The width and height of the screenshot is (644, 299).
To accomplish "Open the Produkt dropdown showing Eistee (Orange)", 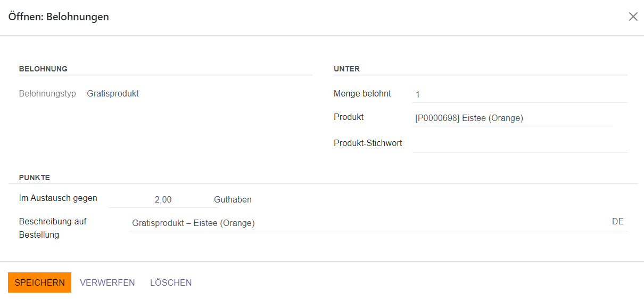I will (513, 118).
